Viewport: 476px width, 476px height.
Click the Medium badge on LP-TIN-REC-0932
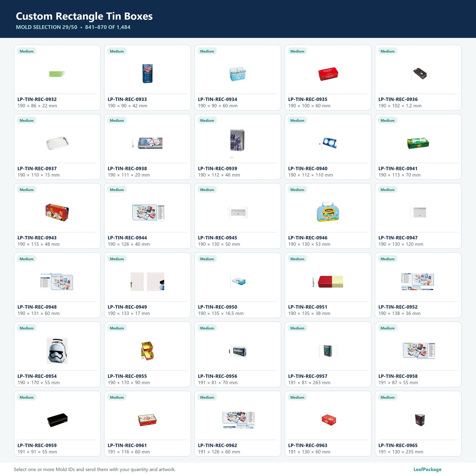coord(27,51)
